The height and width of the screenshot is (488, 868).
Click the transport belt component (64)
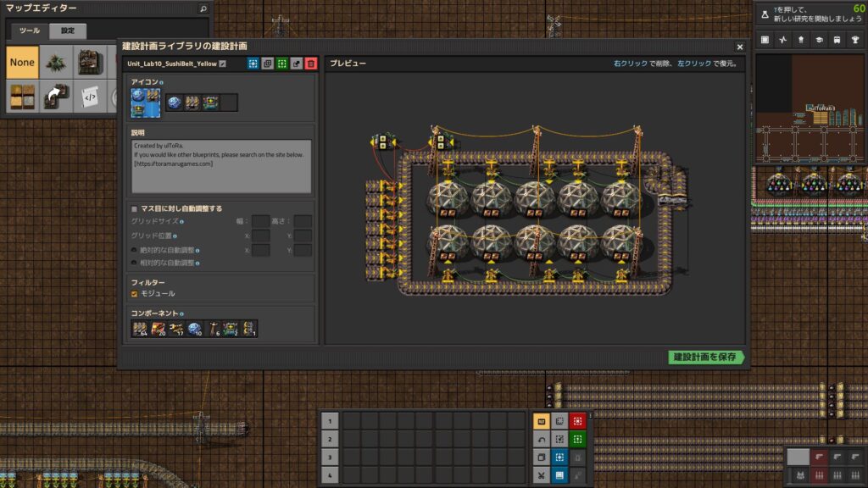(x=140, y=329)
